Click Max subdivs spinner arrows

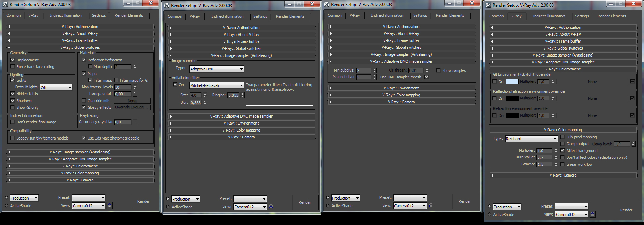[375, 77]
